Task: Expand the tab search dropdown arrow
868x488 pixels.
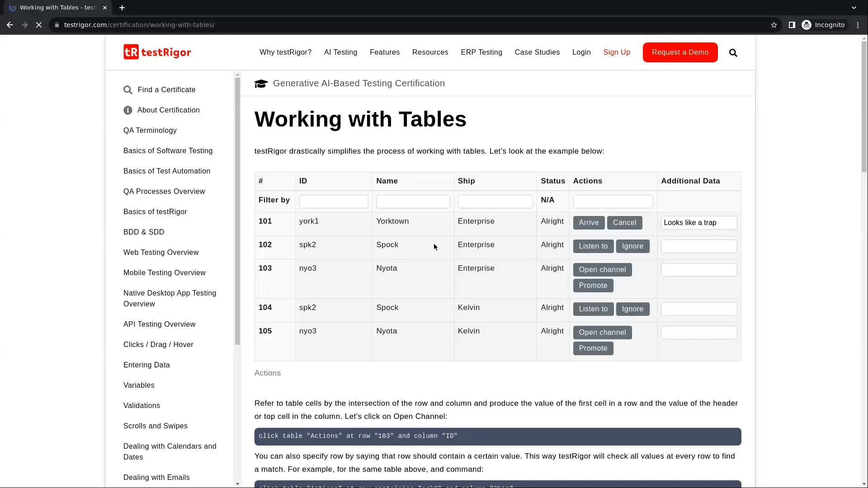Action: coord(854,8)
